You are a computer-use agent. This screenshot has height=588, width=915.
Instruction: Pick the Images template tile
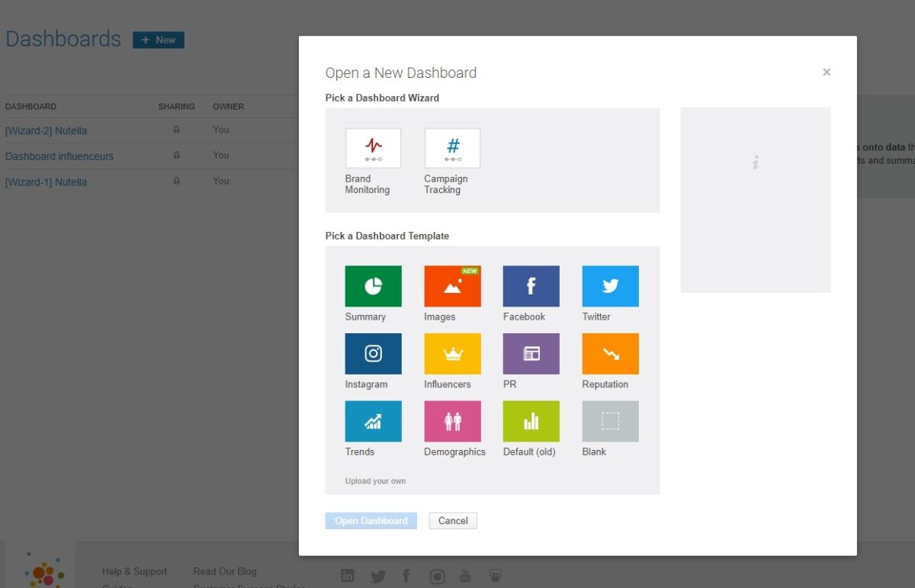452,286
